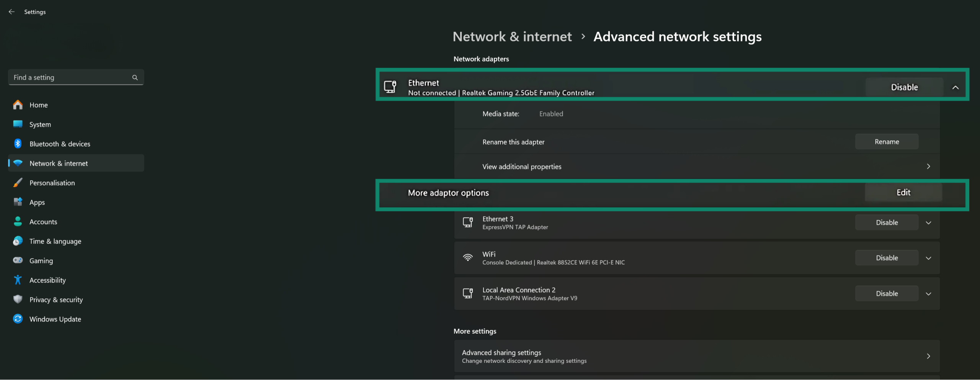980x380 pixels.
Task: Open Windows Update page
Action: [x=76, y=319]
